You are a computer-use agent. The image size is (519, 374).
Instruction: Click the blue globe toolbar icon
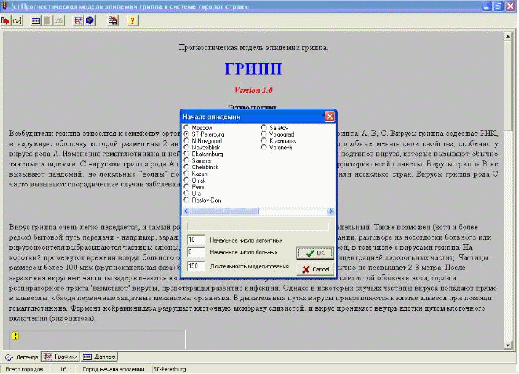(90, 21)
